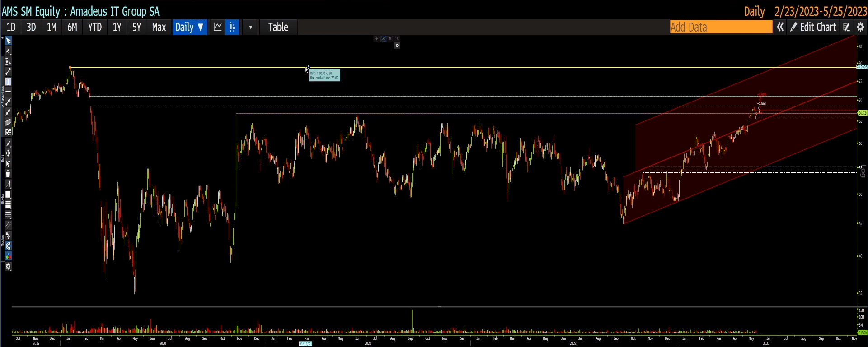Open the chart settings gear icon
Image resolution: width=868 pixels, height=347 pixels.
point(860,27)
